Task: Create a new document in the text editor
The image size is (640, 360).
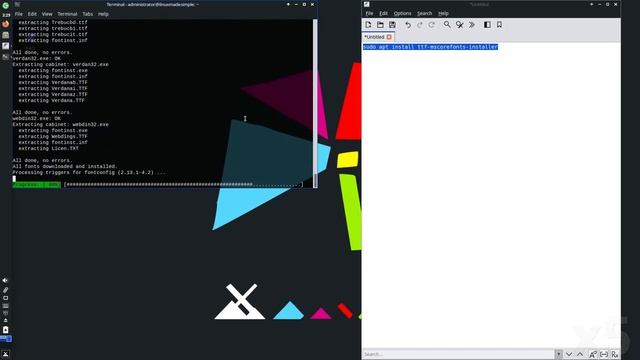Action: pyautogui.click(x=368, y=25)
